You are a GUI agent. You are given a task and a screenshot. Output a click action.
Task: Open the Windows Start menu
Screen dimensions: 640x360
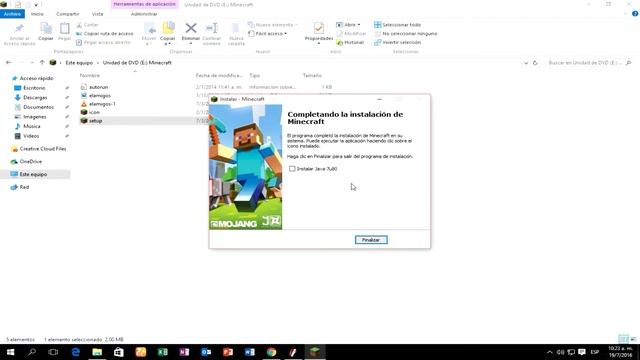pyautogui.click(x=10, y=352)
